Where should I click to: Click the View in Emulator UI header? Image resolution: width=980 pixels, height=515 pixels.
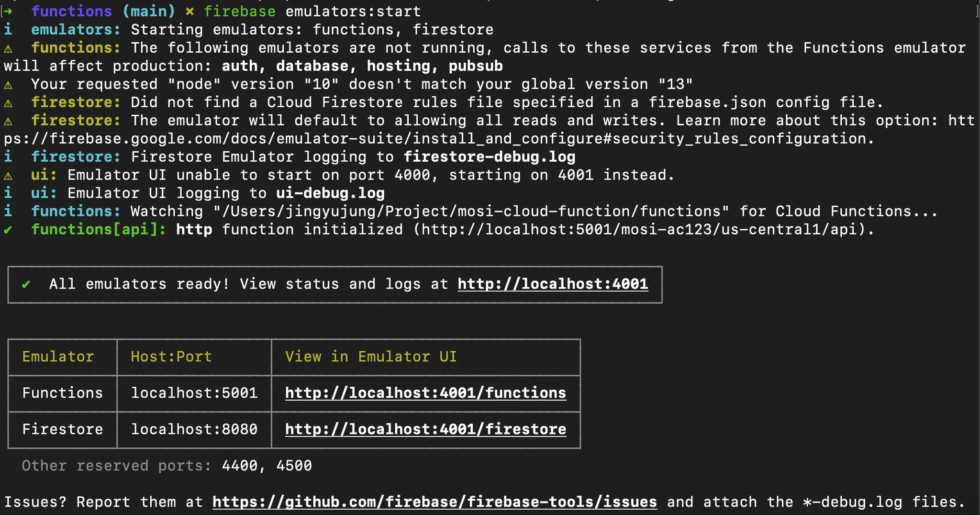371,357
